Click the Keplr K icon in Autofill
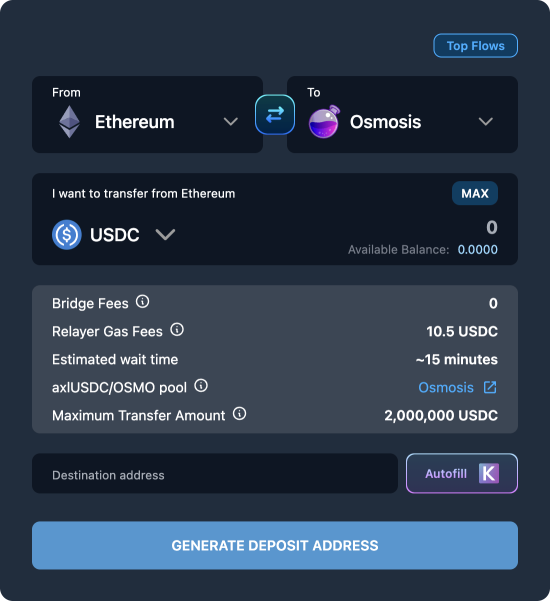550x601 pixels. [489, 473]
